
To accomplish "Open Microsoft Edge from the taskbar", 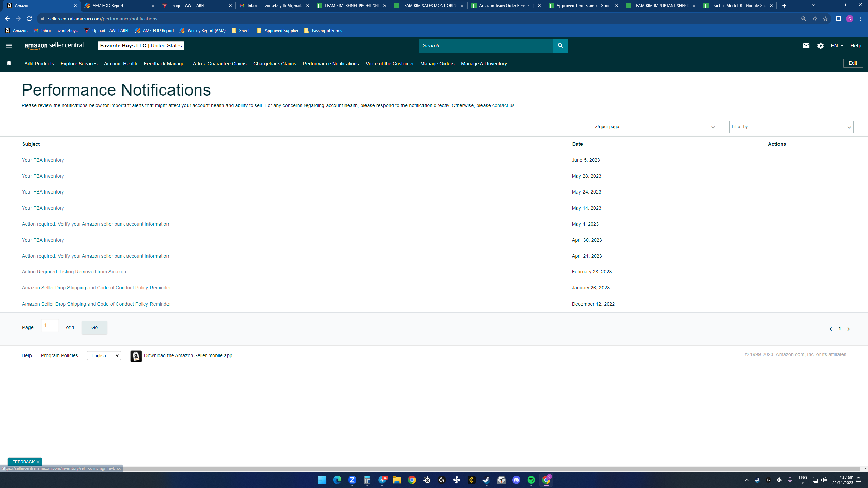I will tap(337, 480).
